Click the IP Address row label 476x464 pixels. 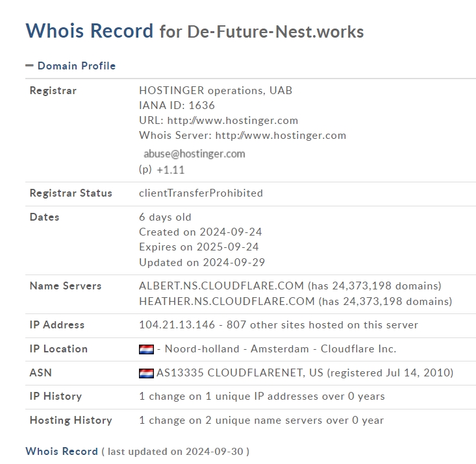57,324
